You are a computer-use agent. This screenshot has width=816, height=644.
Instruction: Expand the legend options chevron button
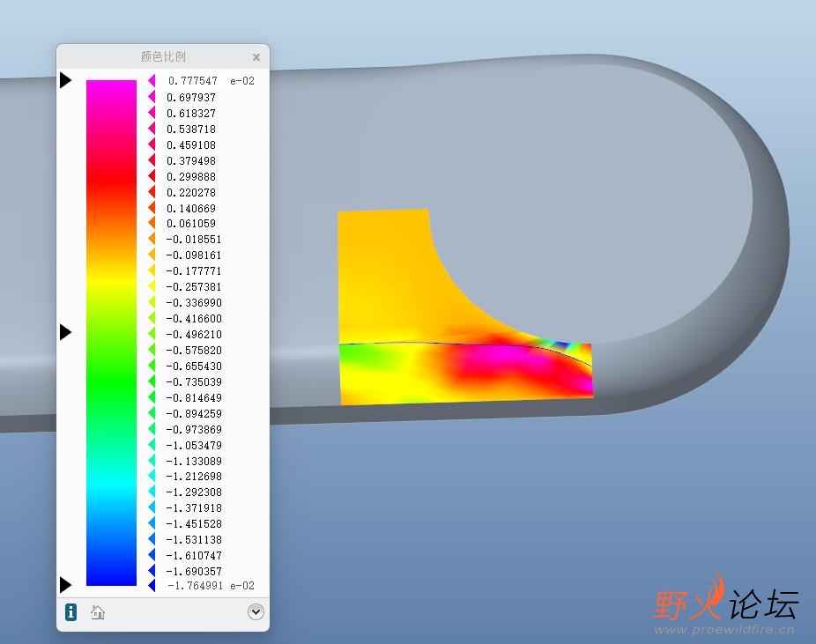click(x=256, y=611)
